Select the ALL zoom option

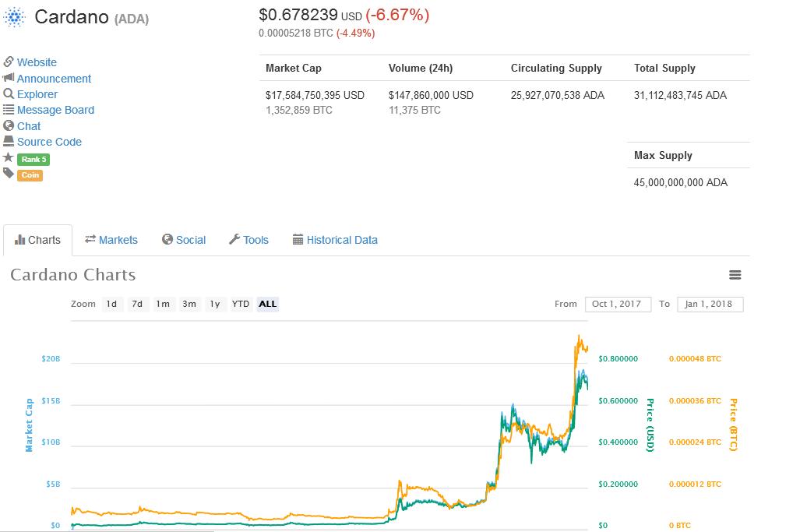point(268,304)
